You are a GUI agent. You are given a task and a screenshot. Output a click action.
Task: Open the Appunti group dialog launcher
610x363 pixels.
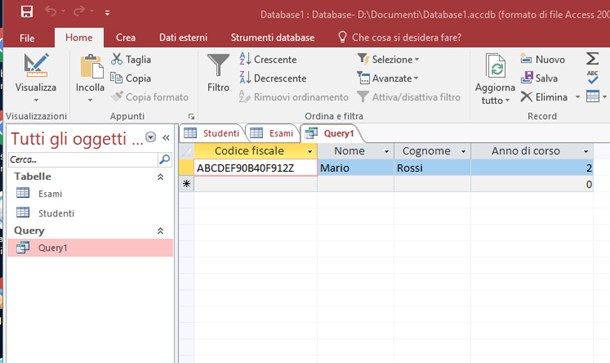pos(191,116)
